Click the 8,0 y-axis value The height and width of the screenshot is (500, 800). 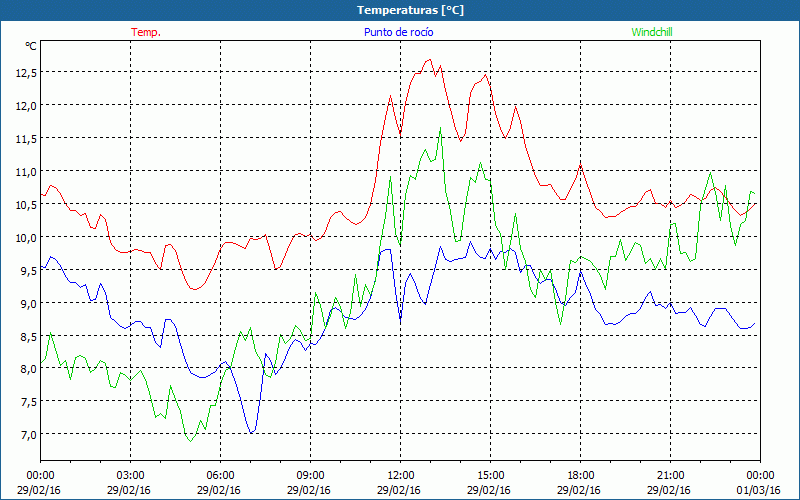click(28, 369)
